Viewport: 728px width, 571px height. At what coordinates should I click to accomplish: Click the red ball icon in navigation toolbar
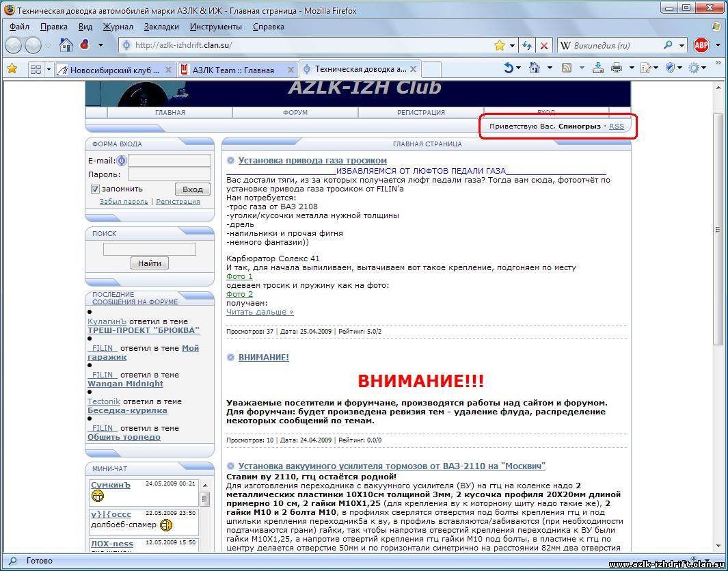(x=85, y=45)
